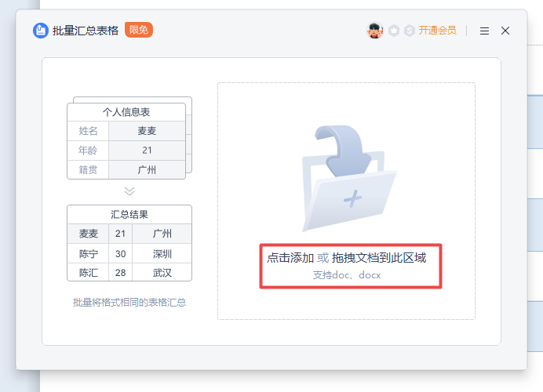Viewport: 543px width, 392px height.
Task: Click the 支持doc、docx hint text
Action: [x=346, y=274]
